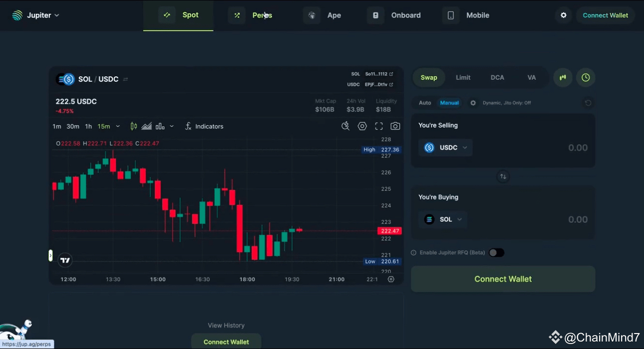Select the 15m chart interval
Image resolution: width=644 pixels, height=349 pixels.
[104, 127]
